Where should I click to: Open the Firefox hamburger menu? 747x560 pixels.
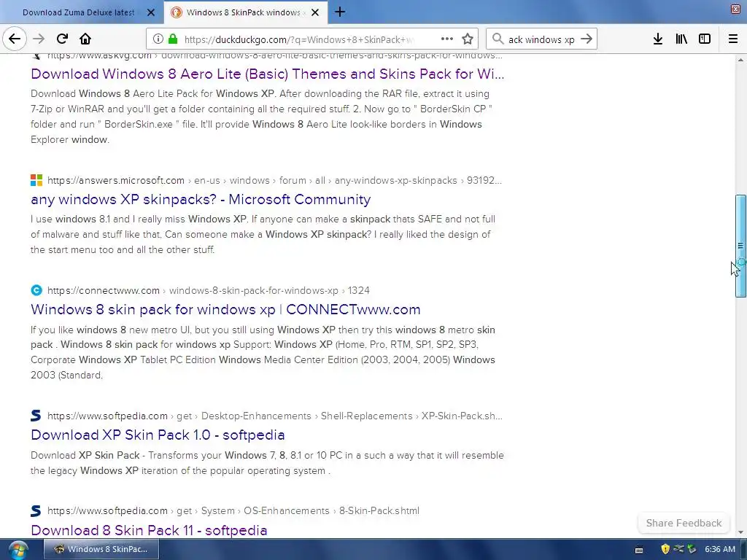click(x=733, y=39)
